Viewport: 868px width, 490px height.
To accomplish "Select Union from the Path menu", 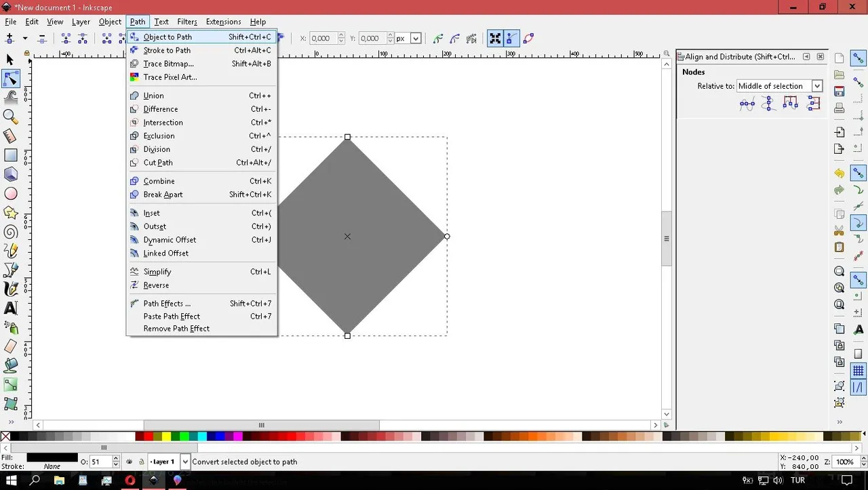I will coord(201,96).
